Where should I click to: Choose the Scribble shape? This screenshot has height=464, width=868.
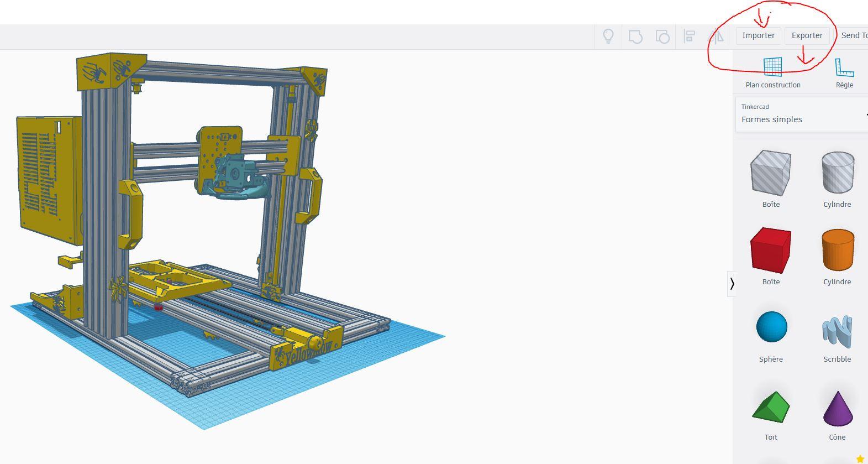pyautogui.click(x=837, y=334)
